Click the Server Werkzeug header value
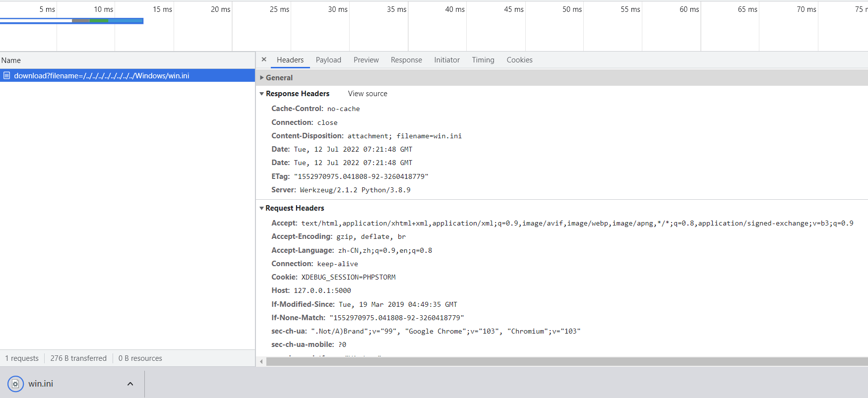The image size is (868, 398). [x=355, y=190]
